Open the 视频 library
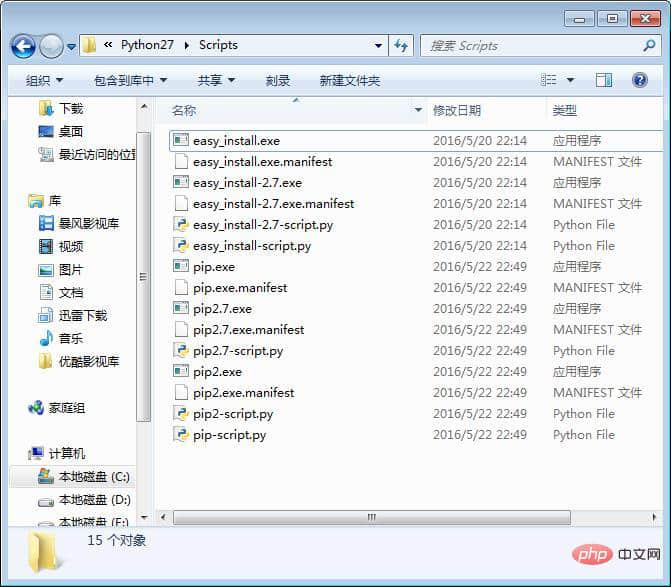This screenshot has width=671, height=587. 61,246
